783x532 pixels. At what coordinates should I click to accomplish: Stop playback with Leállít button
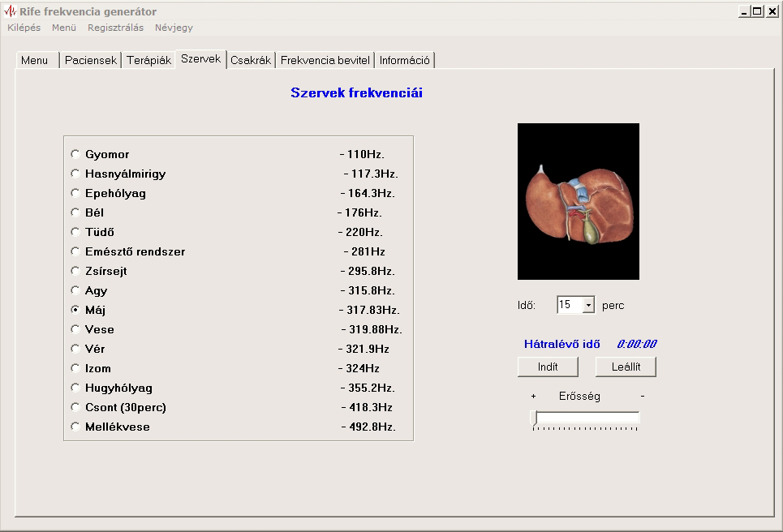(x=626, y=367)
